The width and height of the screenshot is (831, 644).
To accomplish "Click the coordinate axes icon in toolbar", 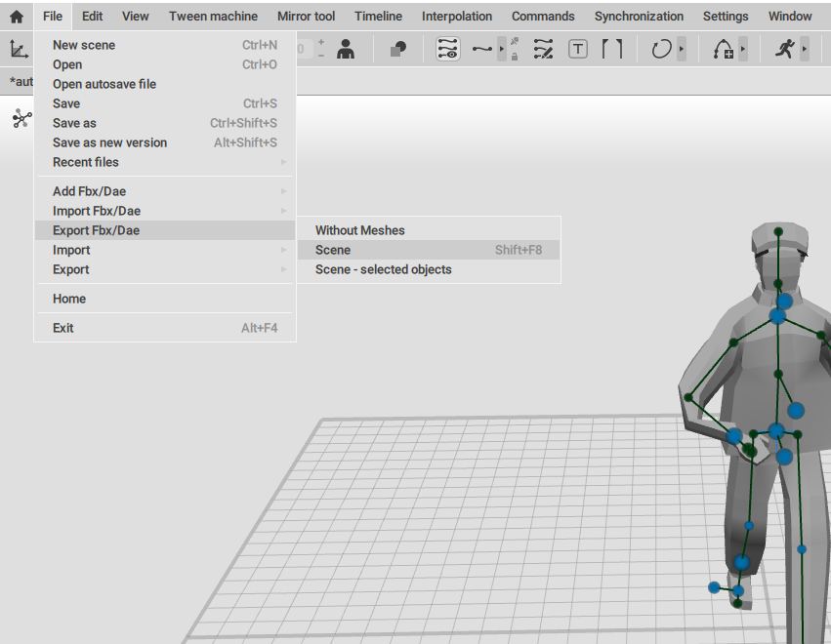I will (18, 50).
